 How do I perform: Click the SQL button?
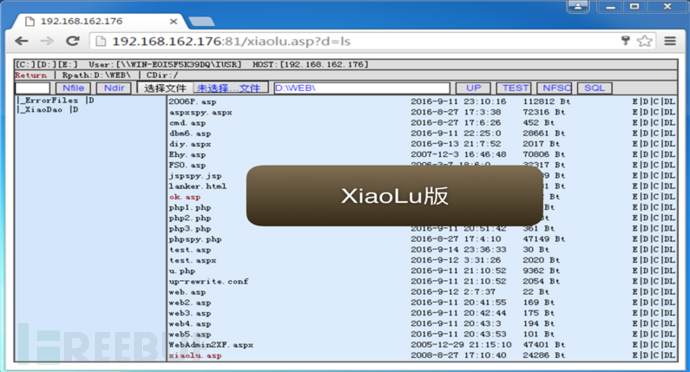coord(595,88)
